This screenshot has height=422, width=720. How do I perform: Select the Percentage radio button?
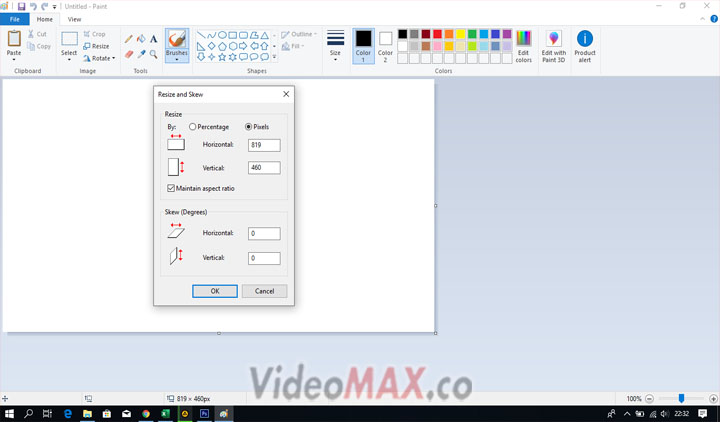pos(192,127)
